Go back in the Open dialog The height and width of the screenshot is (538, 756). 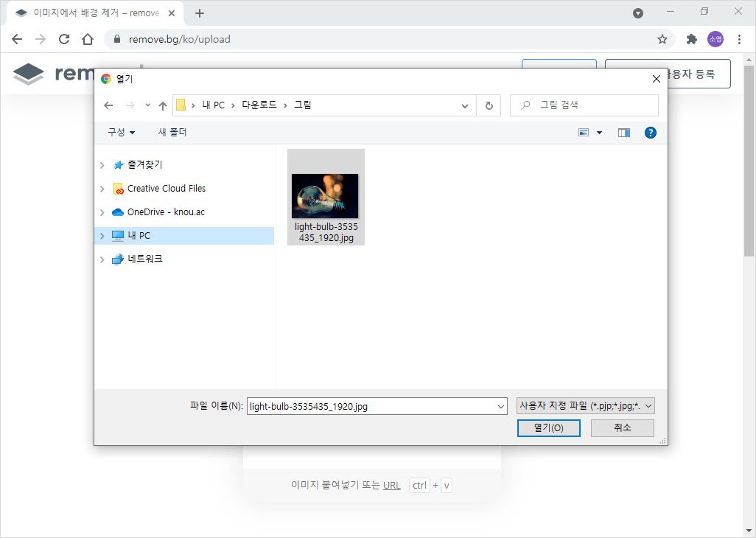(108, 105)
